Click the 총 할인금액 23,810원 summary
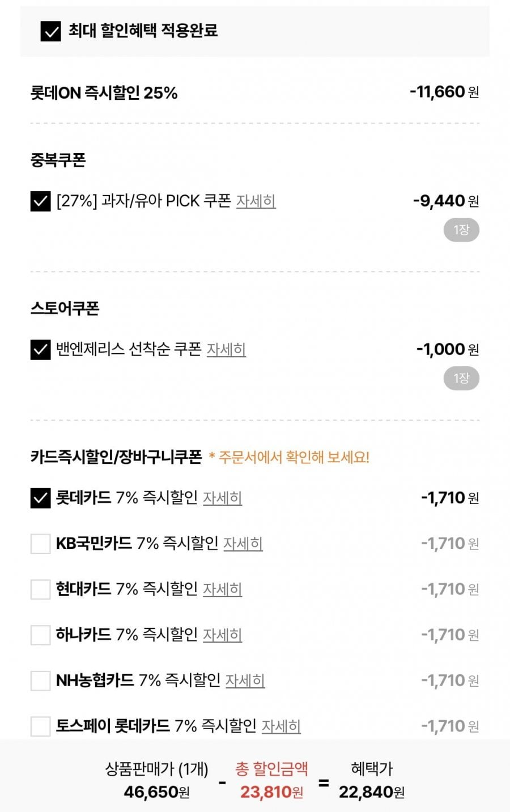 271,781
